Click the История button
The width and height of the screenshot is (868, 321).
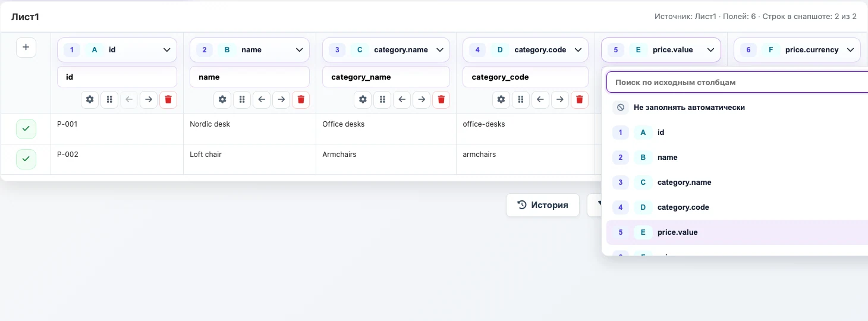tap(543, 205)
